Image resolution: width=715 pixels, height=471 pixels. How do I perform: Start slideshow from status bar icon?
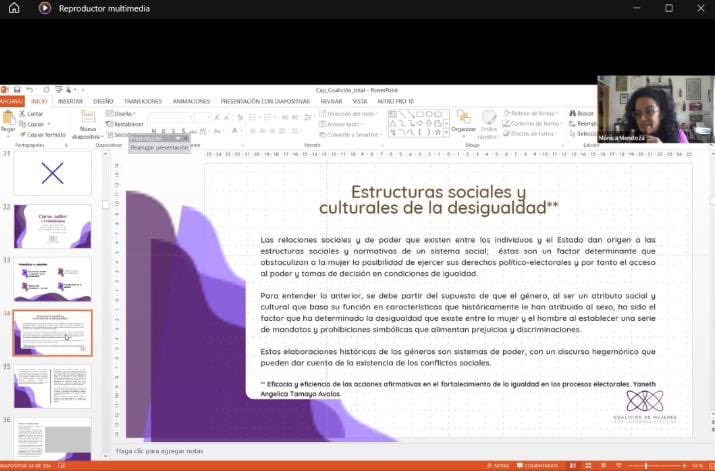619,466
